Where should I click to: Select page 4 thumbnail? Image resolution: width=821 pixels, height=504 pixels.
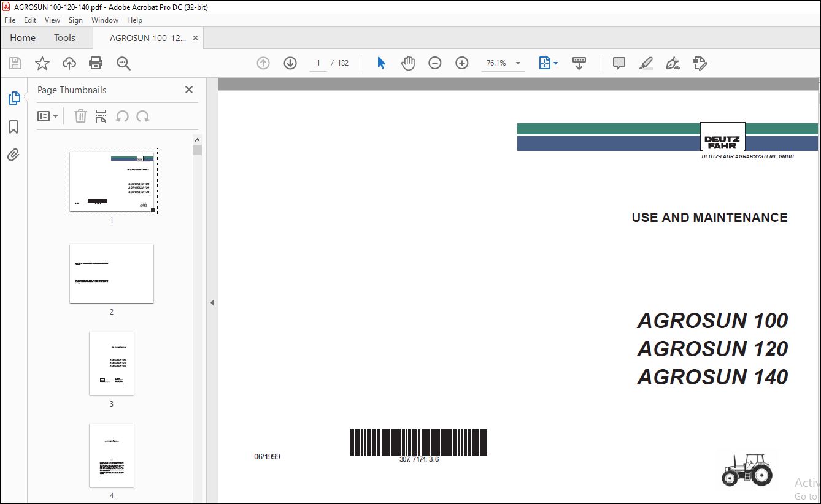coord(112,456)
